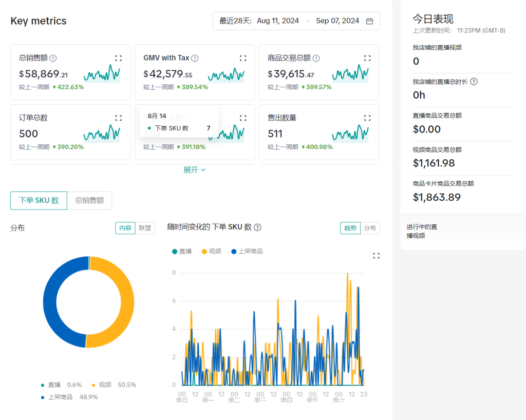
Task: Expand the 订单总数 chart fullscreen
Action: click(x=118, y=118)
